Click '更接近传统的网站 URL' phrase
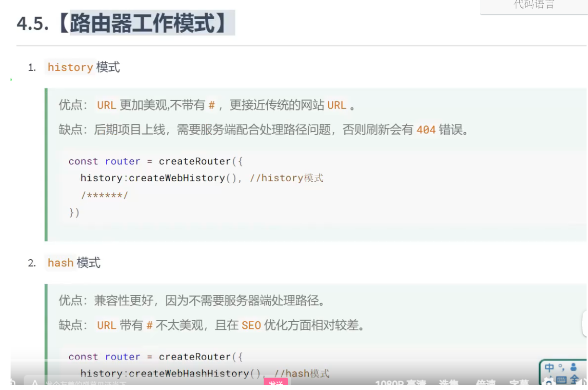 tap(288, 105)
